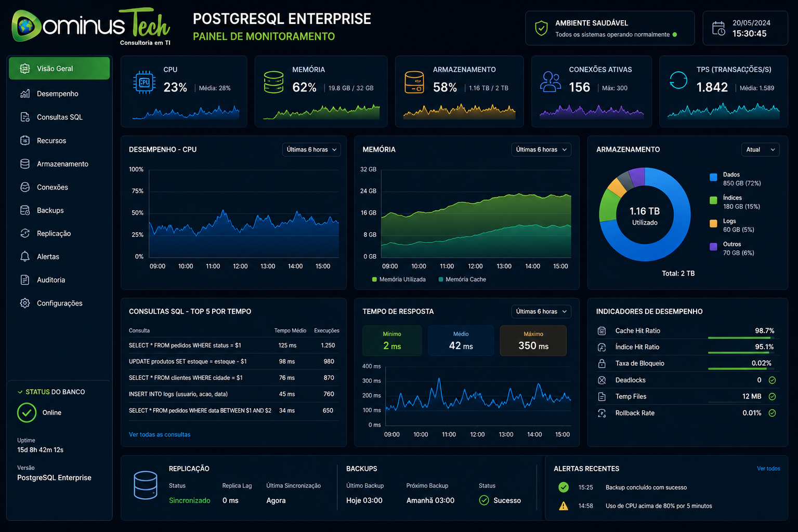Click the Configurações gear icon
The height and width of the screenshot is (532, 798).
25,303
